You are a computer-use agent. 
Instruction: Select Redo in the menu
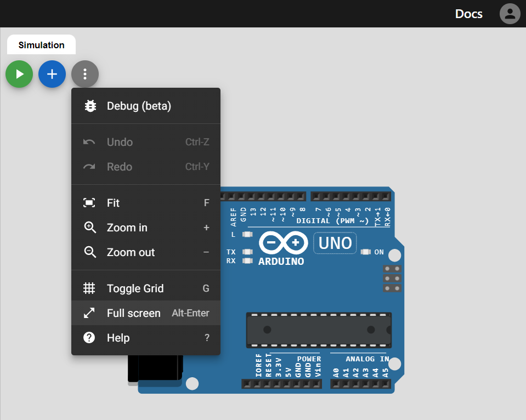click(146, 167)
